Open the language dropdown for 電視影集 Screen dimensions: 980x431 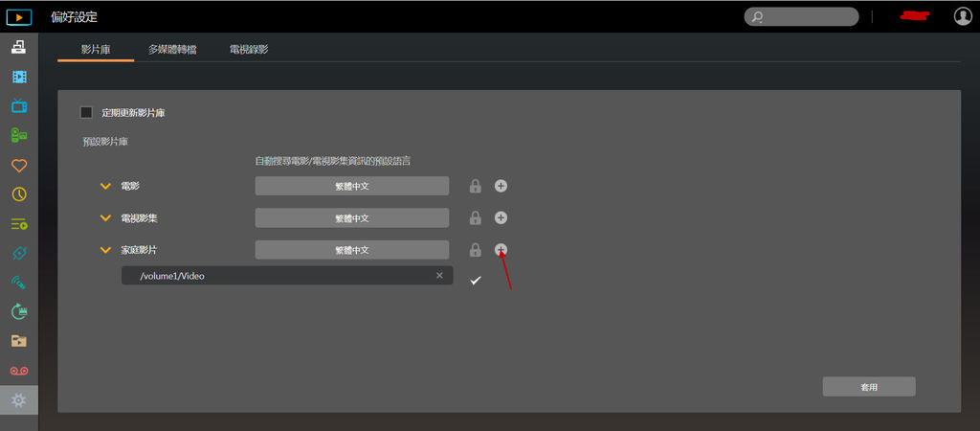(352, 217)
